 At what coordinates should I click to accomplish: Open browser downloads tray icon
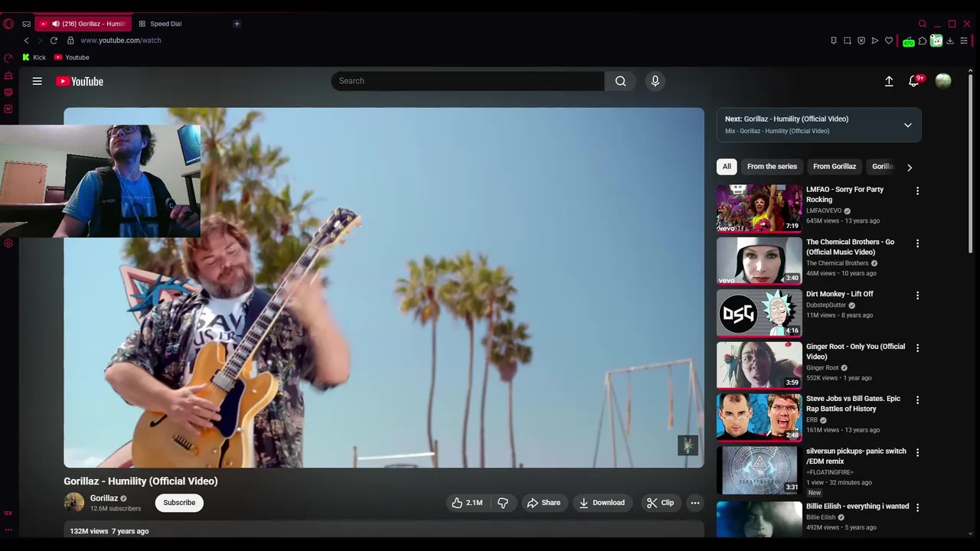pos(950,41)
